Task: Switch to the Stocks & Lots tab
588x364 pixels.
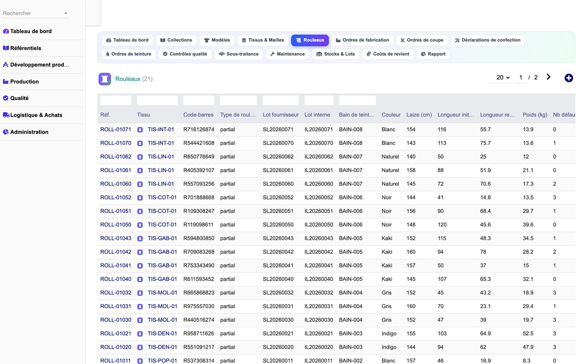Action: (336, 54)
